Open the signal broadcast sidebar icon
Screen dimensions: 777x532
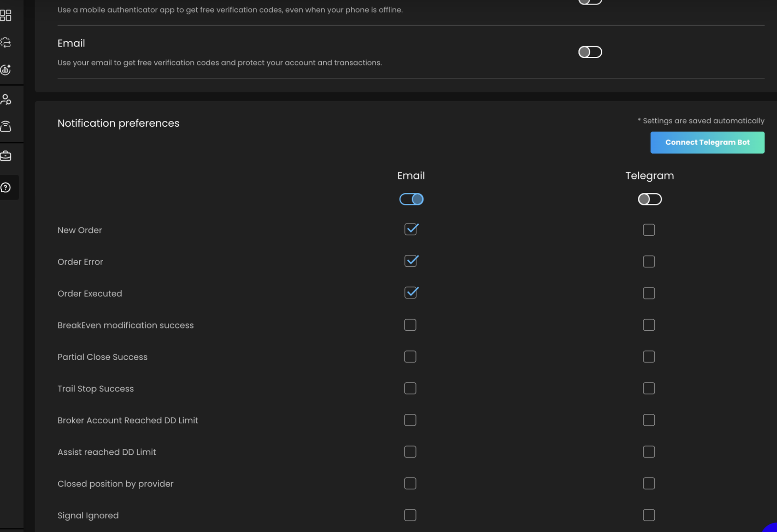6,126
